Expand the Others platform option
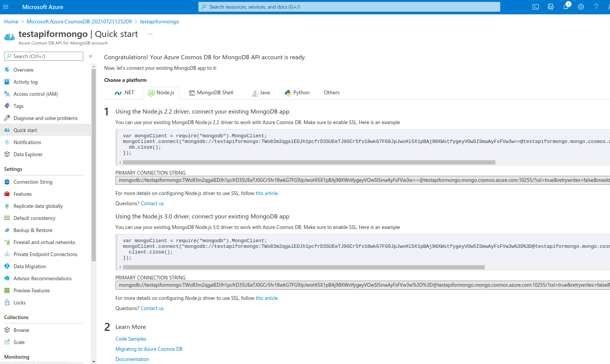The image size is (610, 364). 331,92
